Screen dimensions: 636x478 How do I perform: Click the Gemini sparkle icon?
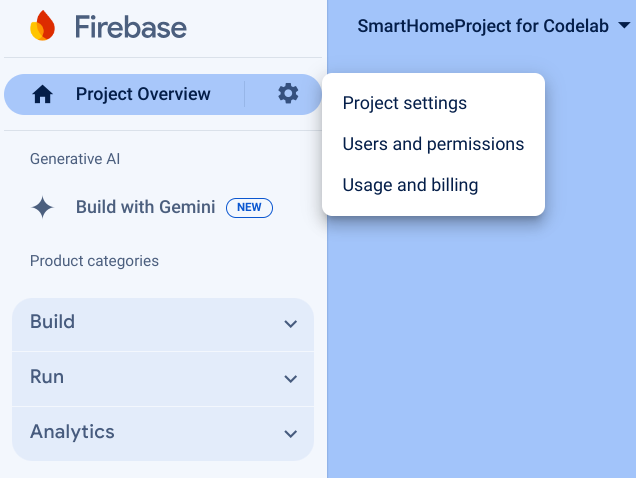click(x=43, y=208)
